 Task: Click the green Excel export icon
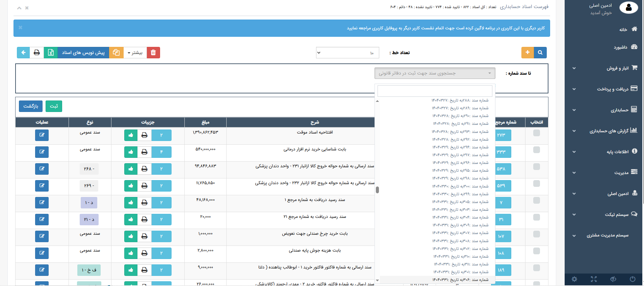51,53
